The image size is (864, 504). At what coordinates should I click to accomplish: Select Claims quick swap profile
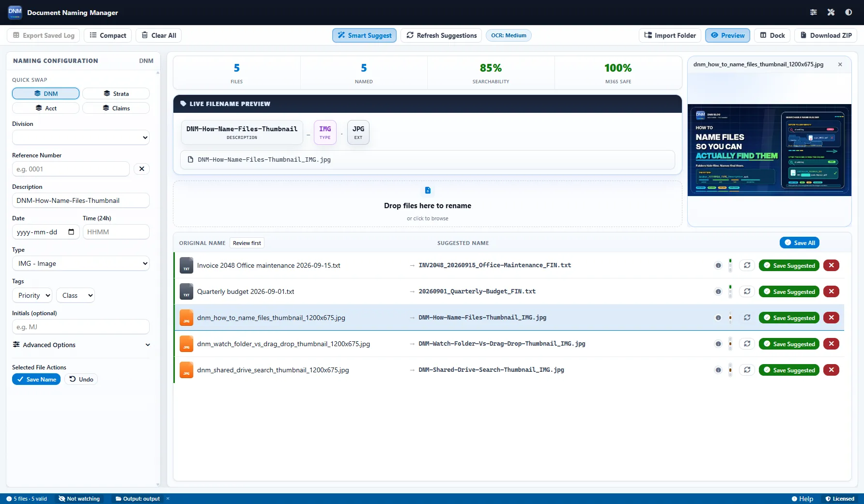tap(116, 108)
